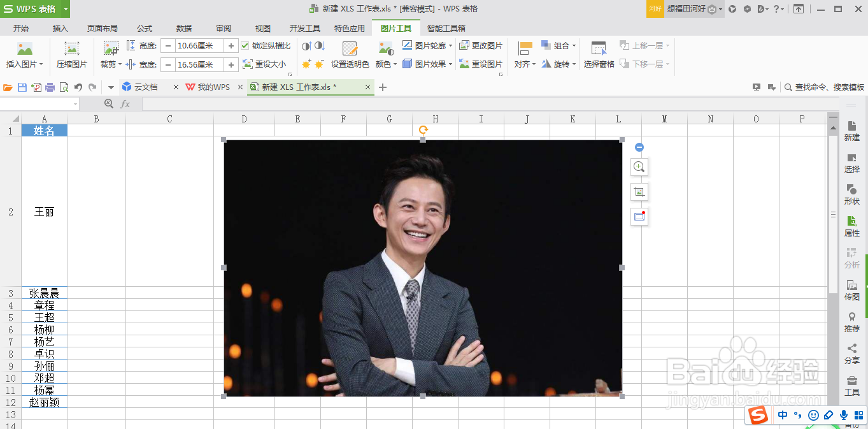Select cell containing 邓超

click(44, 378)
